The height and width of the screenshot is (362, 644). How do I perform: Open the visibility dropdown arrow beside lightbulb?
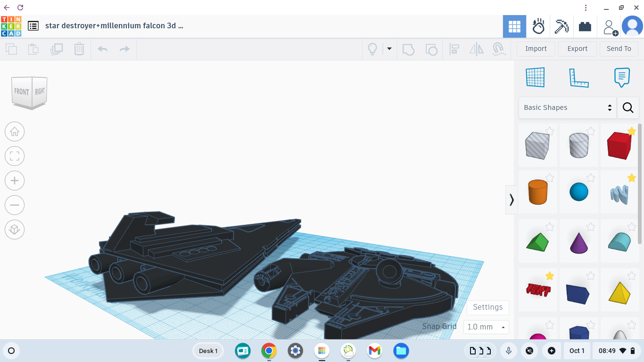(x=389, y=49)
